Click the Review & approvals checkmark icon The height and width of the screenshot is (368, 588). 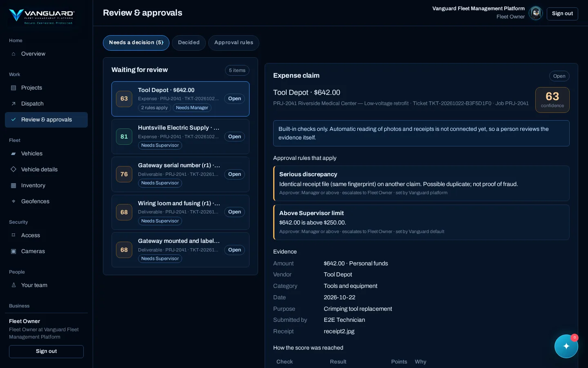[x=13, y=120]
